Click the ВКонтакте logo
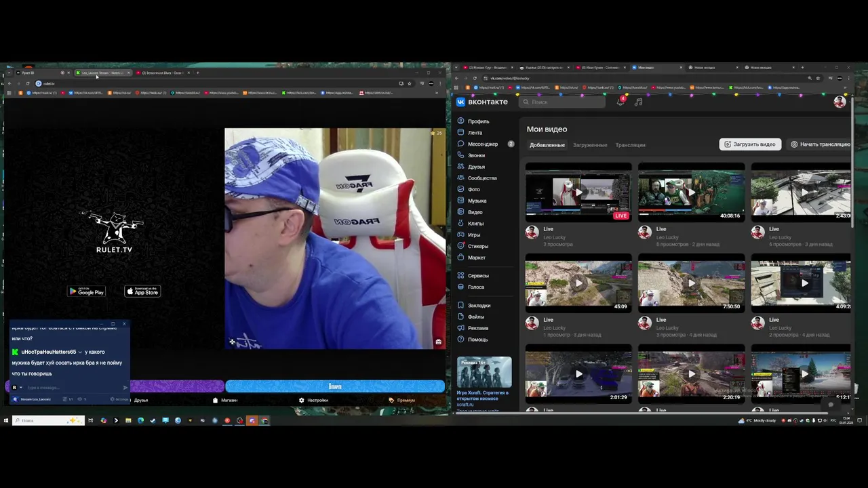The image size is (868, 488). point(481,102)
